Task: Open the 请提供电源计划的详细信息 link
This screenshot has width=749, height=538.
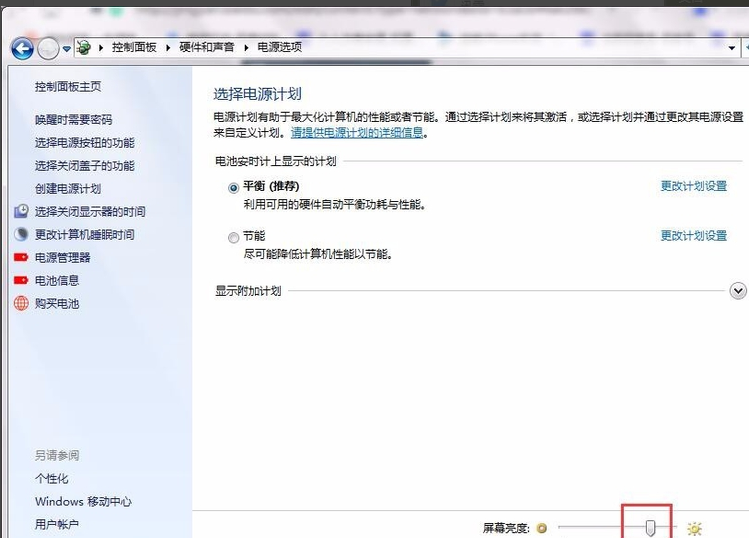Action: [x=357, y=133]
